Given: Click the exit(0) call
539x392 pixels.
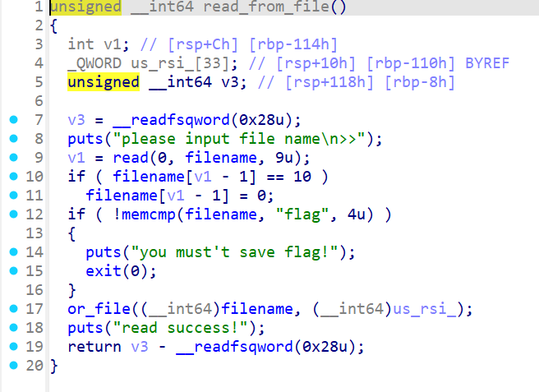Looking at the screenshot, I should coord(117,271).
